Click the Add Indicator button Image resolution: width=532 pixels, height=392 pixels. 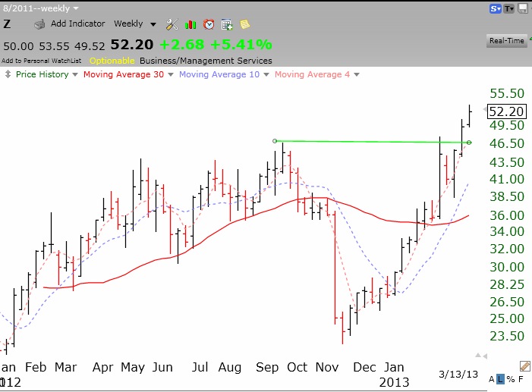(77, 24)
